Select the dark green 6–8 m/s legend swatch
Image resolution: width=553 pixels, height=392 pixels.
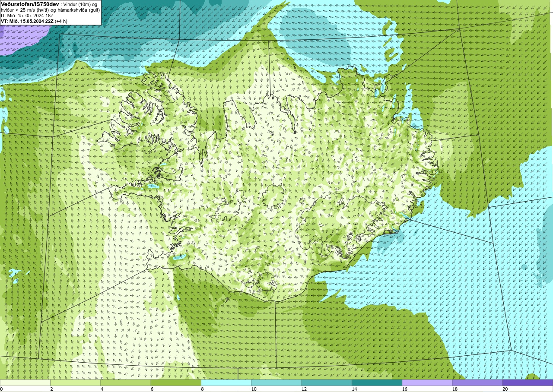(176, 383)
